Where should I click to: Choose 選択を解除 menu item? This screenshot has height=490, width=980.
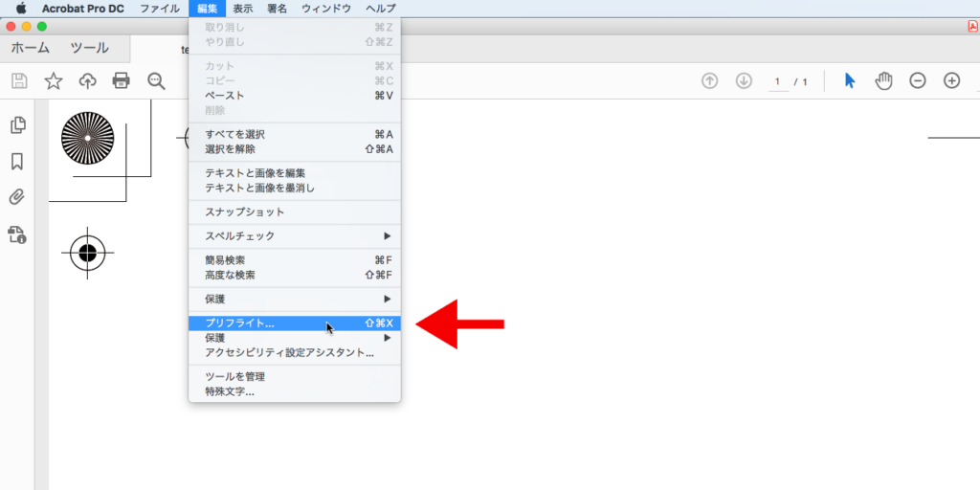[x=295, y=149]
